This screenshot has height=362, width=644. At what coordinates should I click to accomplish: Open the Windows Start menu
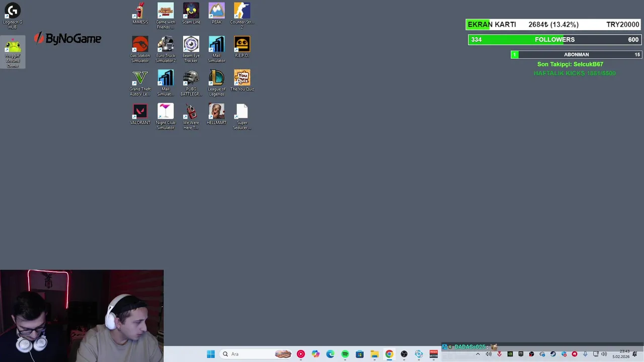pos(211,354)
